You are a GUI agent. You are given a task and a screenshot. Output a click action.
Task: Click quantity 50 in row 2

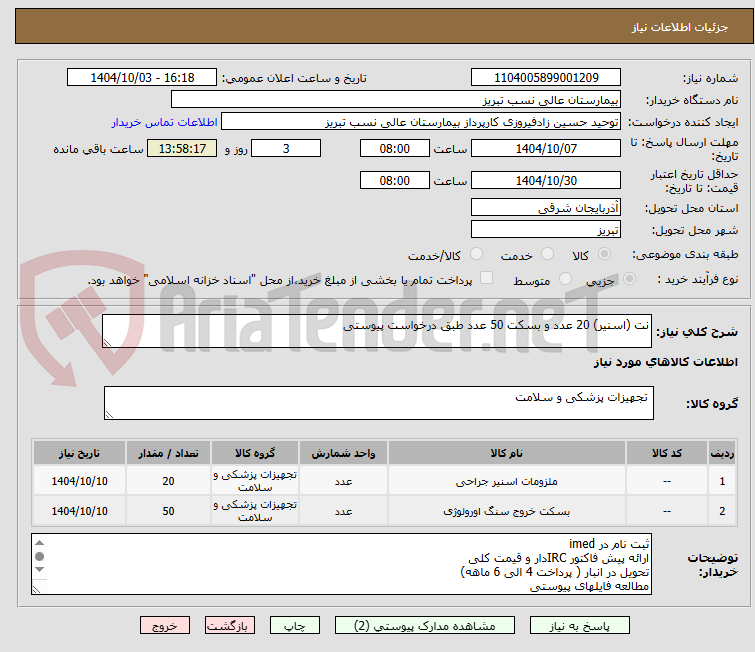tap(168, 511)
